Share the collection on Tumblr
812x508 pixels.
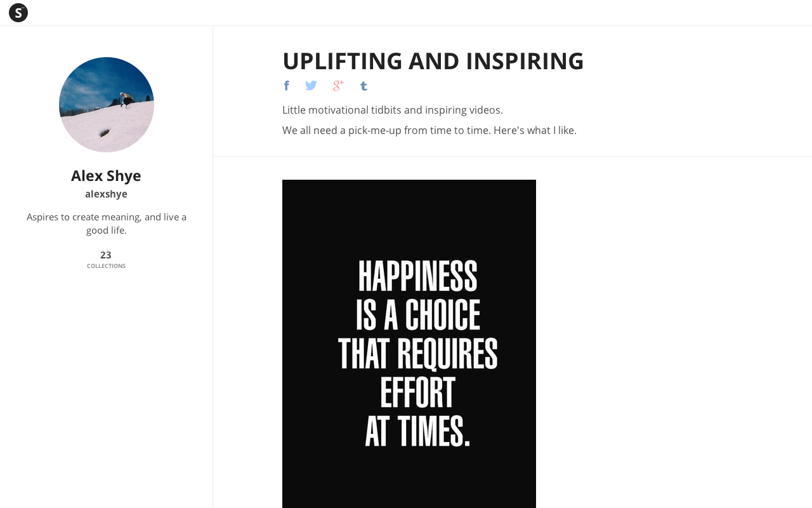(x=363, y=86)
